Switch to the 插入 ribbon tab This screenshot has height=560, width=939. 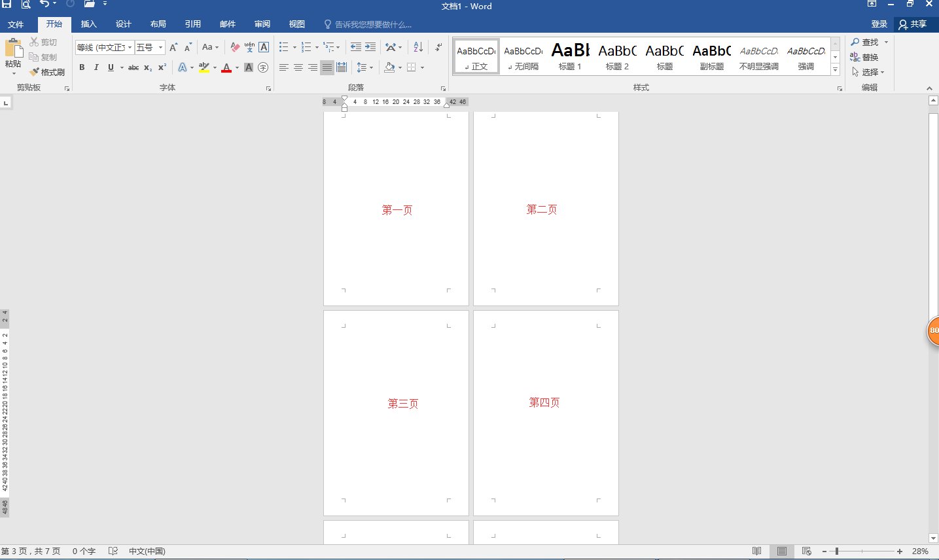point(88,24)
